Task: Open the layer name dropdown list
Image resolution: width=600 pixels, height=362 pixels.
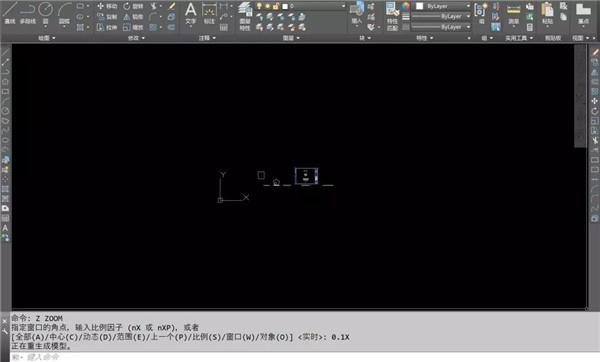Action: (343, 6)
